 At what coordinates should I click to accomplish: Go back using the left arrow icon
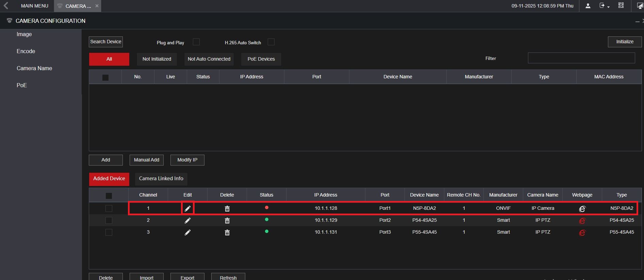tap(6, 6)
